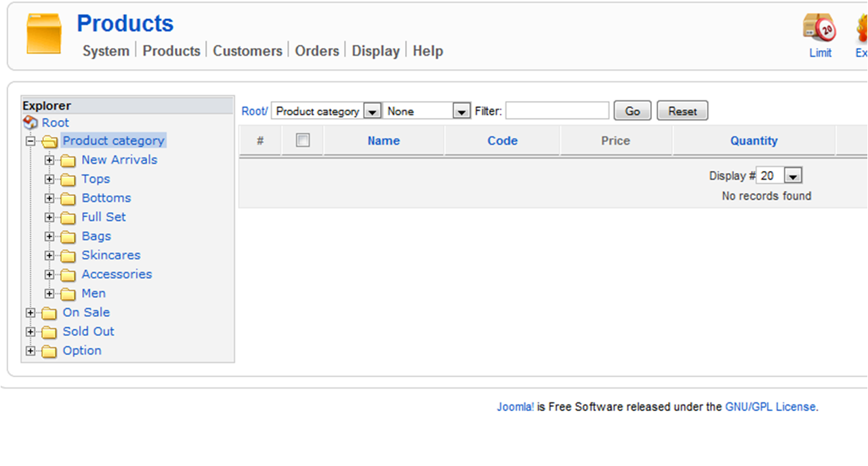Click the Product category folder icon
868x466 pixels.
coord(49,142)
